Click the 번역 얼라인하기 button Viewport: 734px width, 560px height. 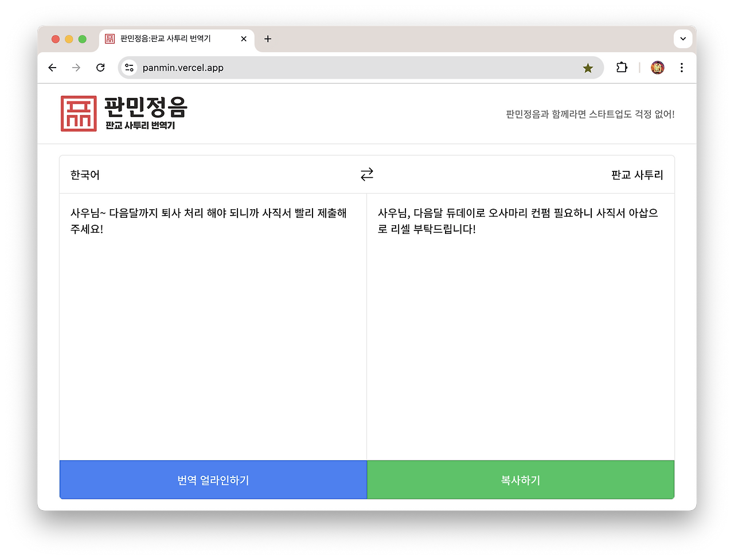[213, 480]
